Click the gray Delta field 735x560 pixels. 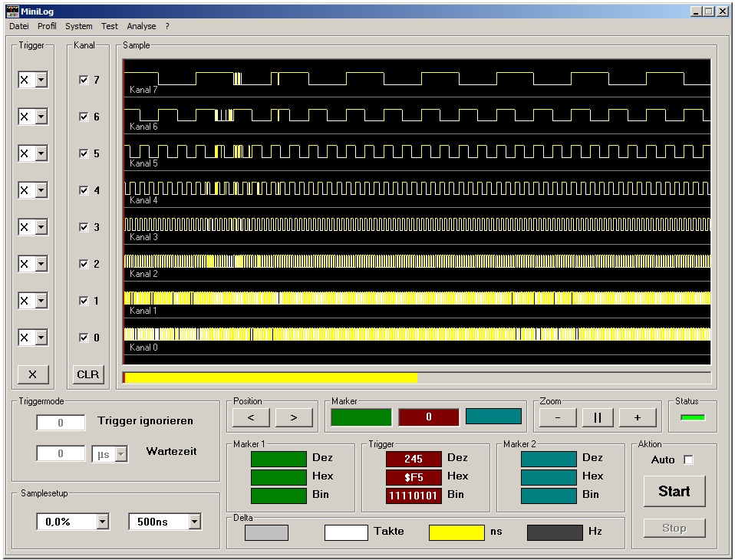tap(267, 533)
